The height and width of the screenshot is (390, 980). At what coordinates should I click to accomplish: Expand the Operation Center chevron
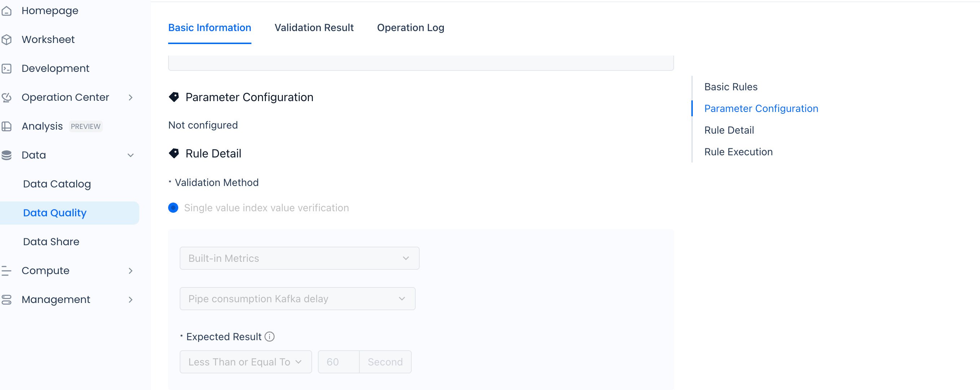[131, 97]
